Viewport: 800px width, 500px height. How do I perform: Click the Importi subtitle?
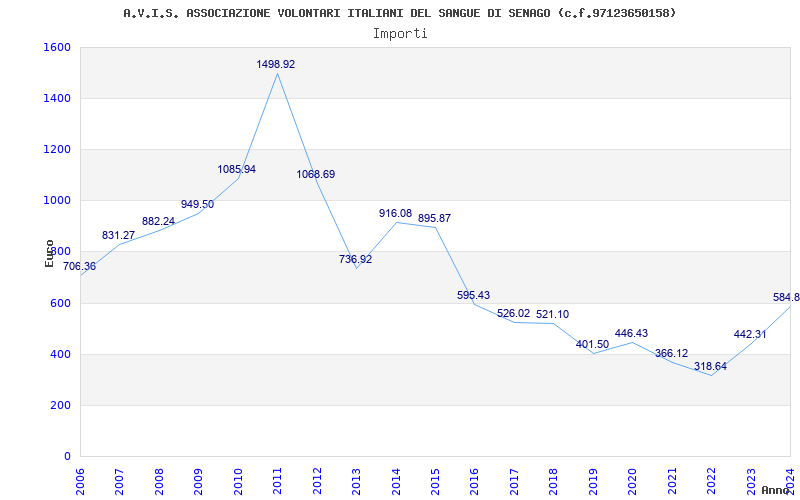pyautogui.click(x=400, y=34)
